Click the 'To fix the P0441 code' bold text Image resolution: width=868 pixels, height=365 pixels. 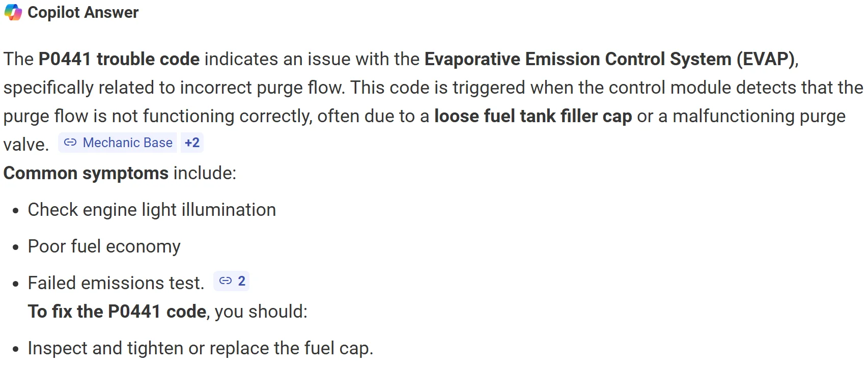(x=117, y=312)
